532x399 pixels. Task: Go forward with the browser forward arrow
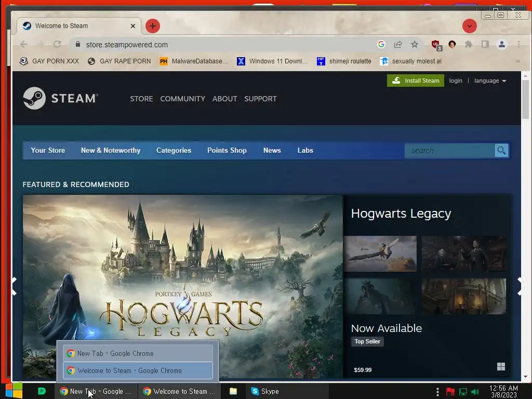pos(41,44)
